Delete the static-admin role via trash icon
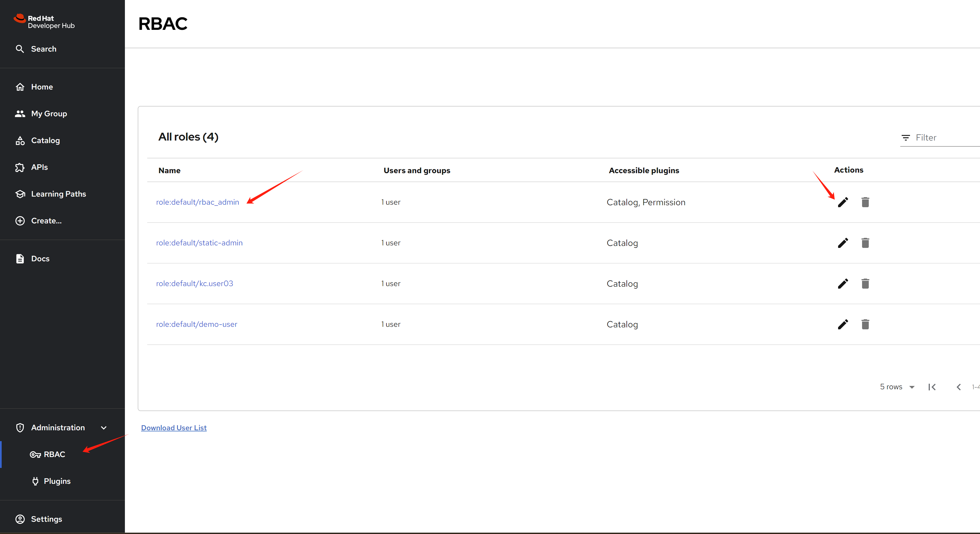The width and height of the screenshot is (980, 534). [865, 243]
